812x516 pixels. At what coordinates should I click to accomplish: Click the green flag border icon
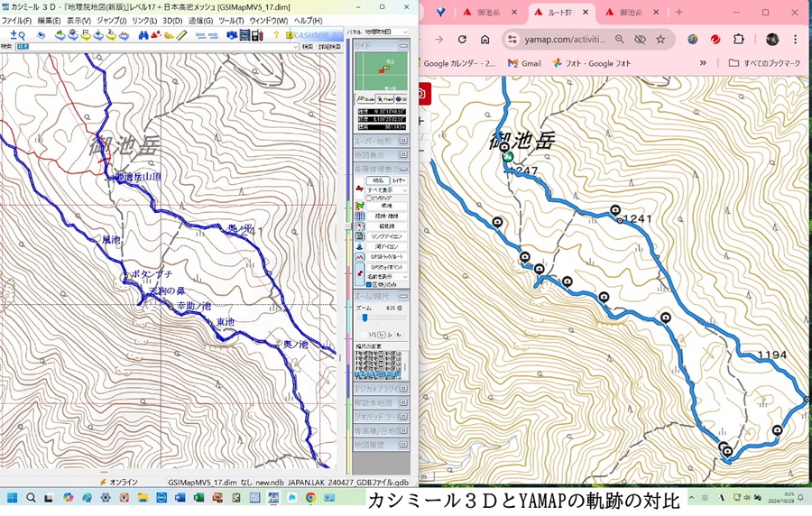click(359, 206)
